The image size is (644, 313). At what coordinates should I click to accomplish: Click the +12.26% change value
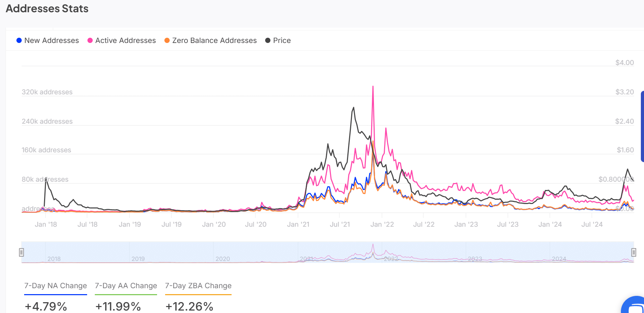(189, 306)
